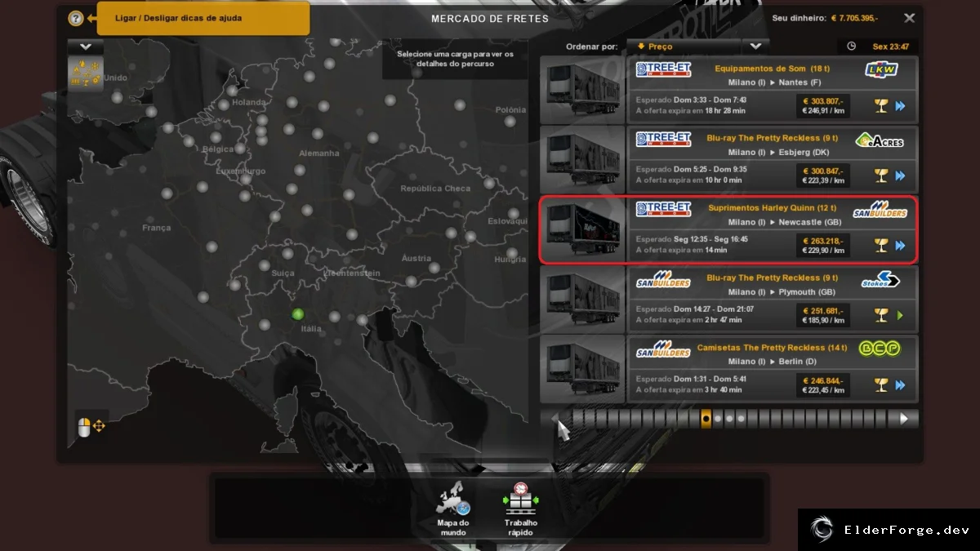Viewport: 980px width, 551px height.
Task: Click the trophy icon in the Nantes job row
Action: click(x=881, y=105)
